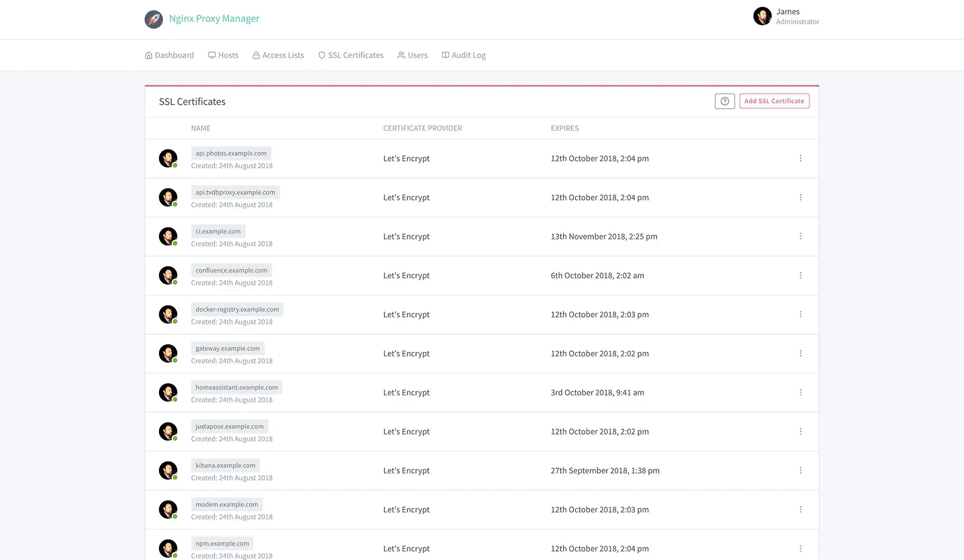Open the Audit Log section
Screen dimensions: 964x560
coord(463,55)
